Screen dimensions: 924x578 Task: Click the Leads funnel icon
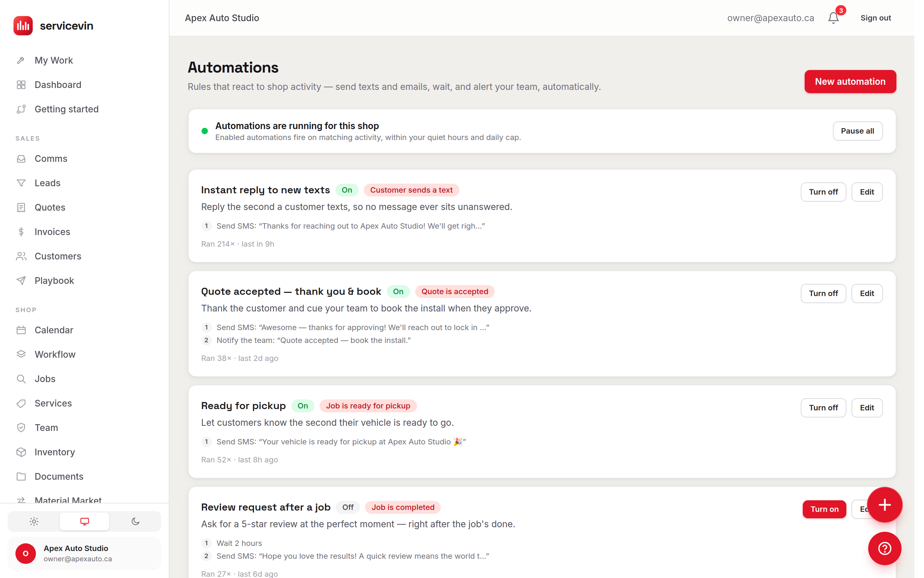tap(21, 183)
